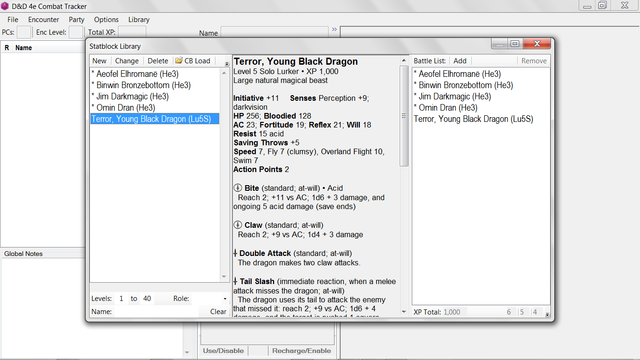
Task: Open the Encounter menu
Action: click(43, 20)
